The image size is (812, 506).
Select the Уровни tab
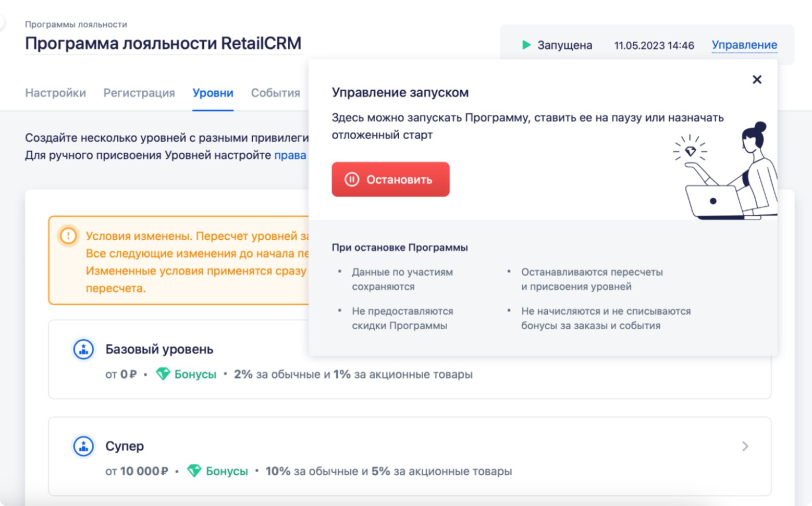coord(213,93)
